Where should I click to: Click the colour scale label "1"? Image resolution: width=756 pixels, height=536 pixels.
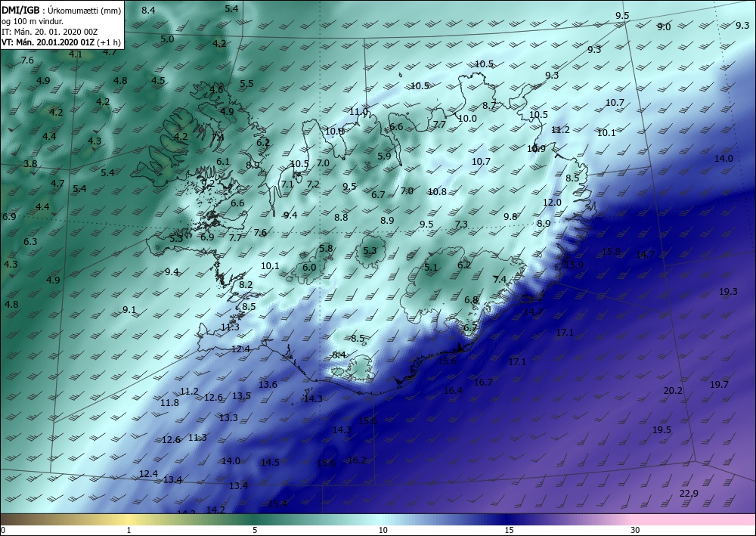tap(129, 530)
